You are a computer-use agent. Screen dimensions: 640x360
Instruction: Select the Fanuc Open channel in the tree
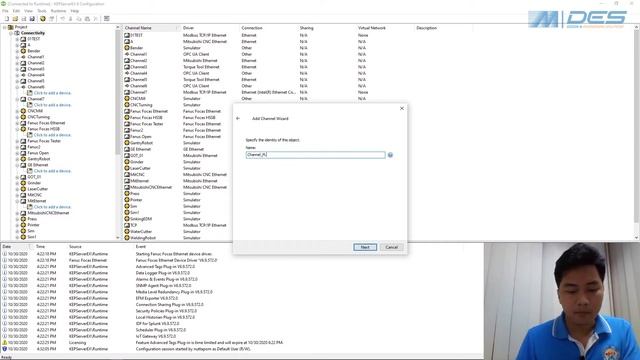click(x=38, y=153)
